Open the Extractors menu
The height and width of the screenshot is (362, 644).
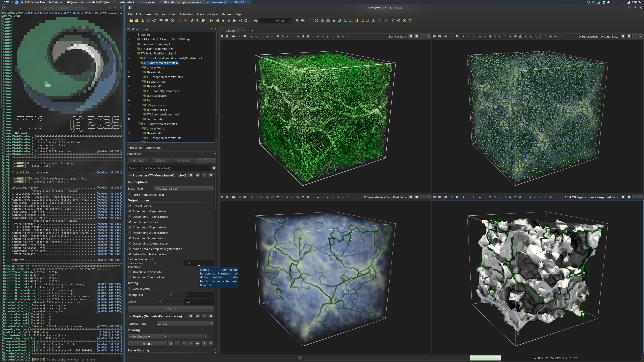[186, 14]
